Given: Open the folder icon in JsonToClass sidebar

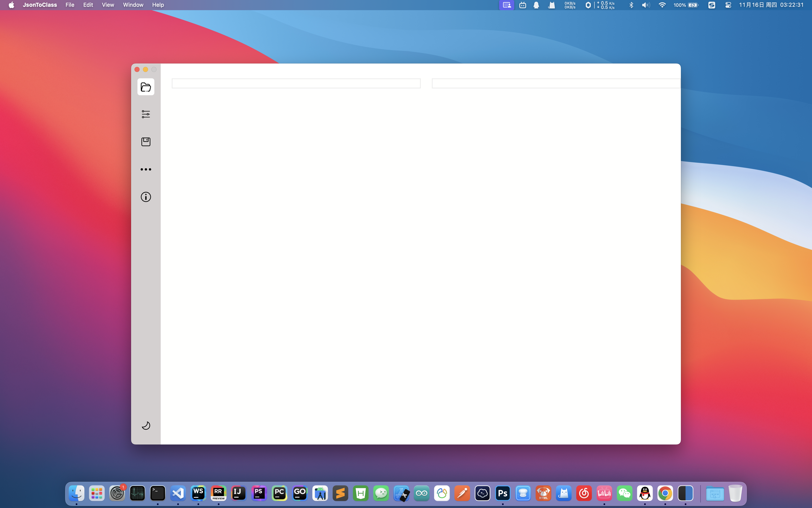Looking at the screenshot, I should [146, 87].
